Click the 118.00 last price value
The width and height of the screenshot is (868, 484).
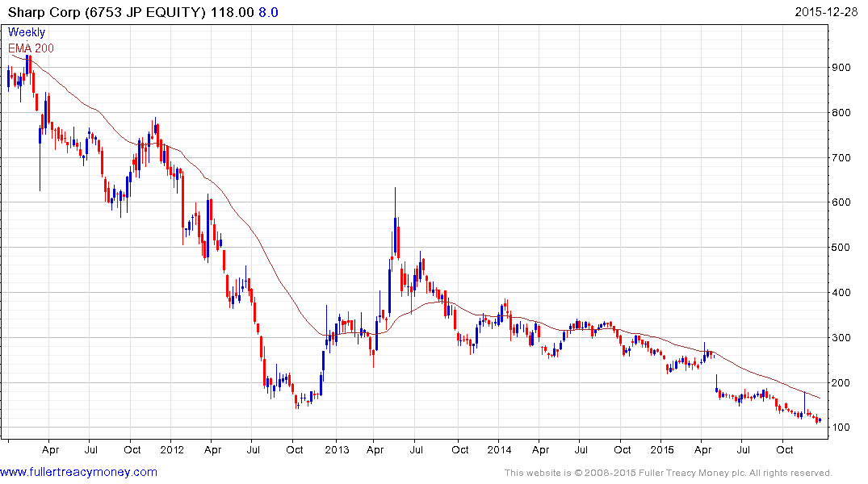232,12
